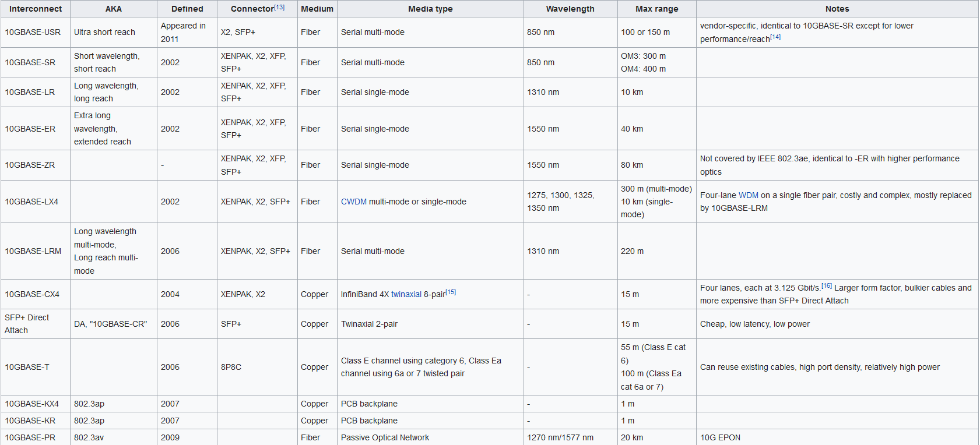
Task: Click 'Cheap, low latency, low power' note
Action: 837,324
